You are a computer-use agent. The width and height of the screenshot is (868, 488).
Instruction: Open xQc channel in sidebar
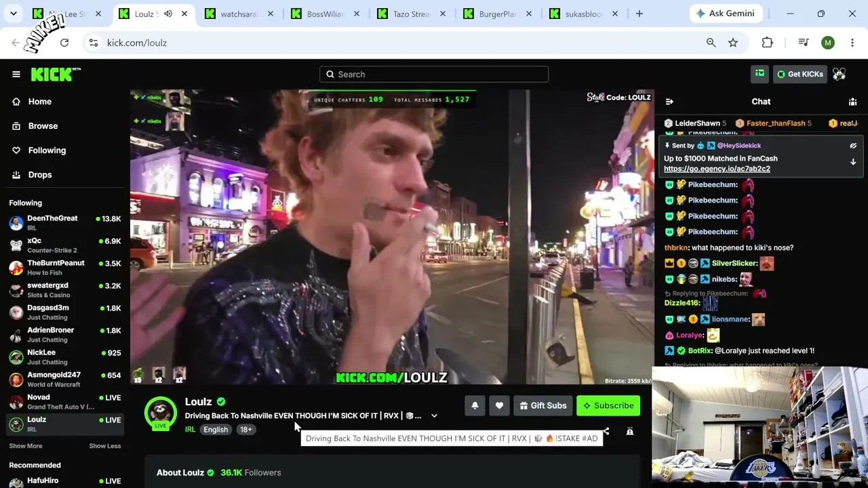click(x=65, y=245)
